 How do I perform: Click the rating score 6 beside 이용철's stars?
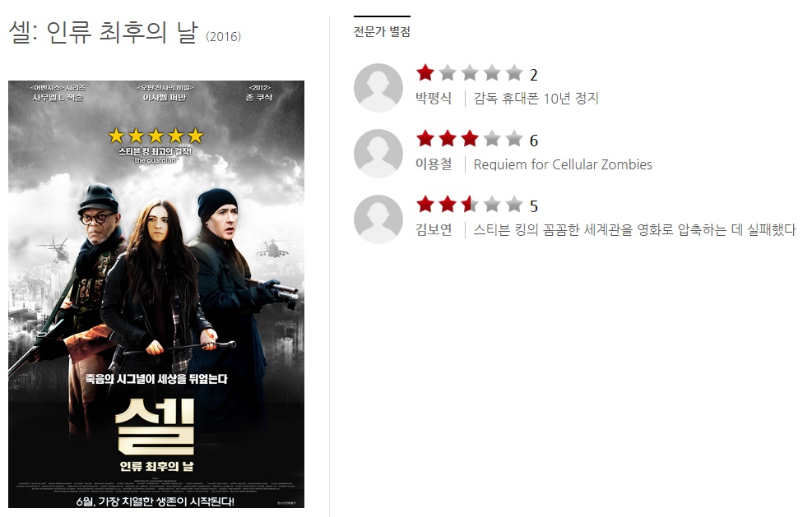534,141
